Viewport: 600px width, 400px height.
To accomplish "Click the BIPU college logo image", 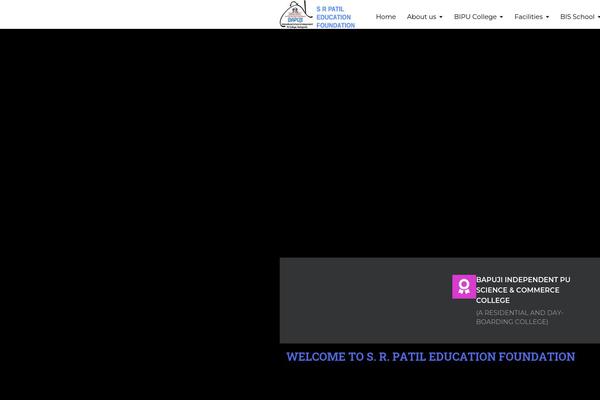I will pos(297,14).
